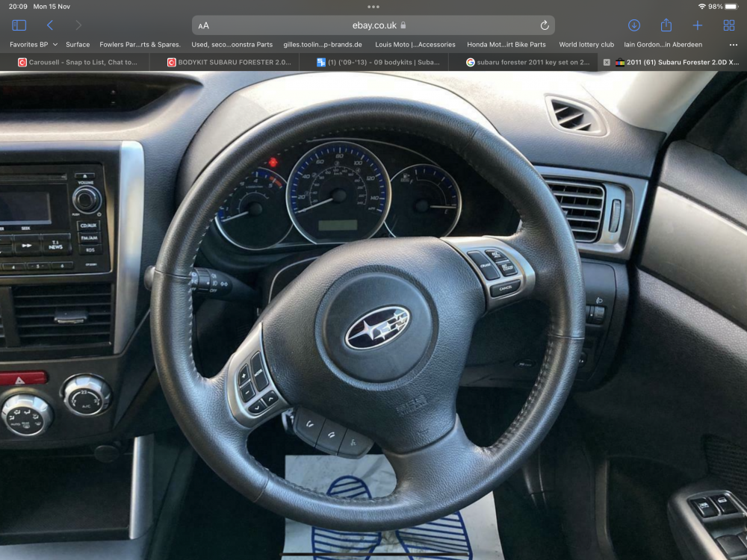Reload the ebay.co.uk page
This screenshot has height=560, width=747.
[545, 25]
